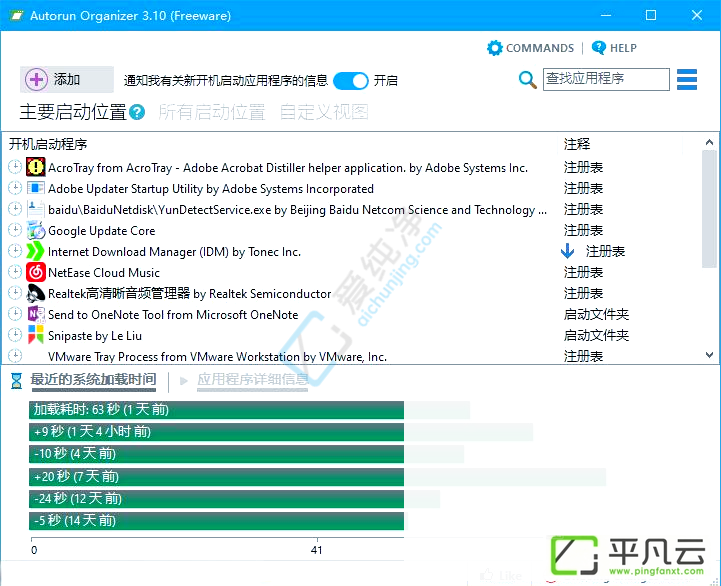Click the help question mark beside 主要启动位置
Image resolution: width=721 pixels, height=586 pixels.
pyautogui.click(x=137, y=112)
